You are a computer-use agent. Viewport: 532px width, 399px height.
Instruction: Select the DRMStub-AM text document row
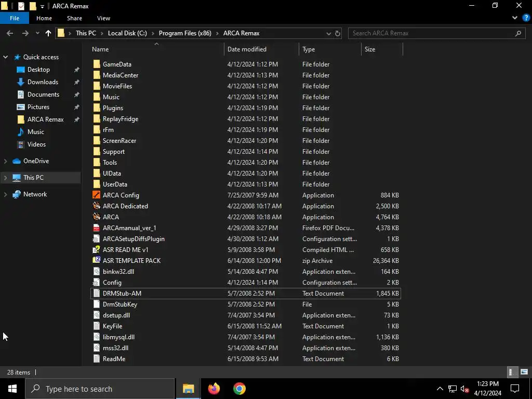click(x=246, y=294)
